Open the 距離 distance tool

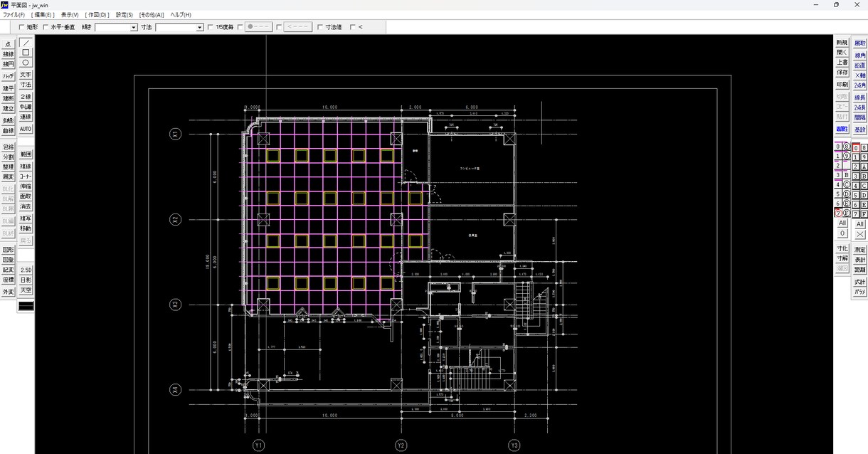(860, 270)
